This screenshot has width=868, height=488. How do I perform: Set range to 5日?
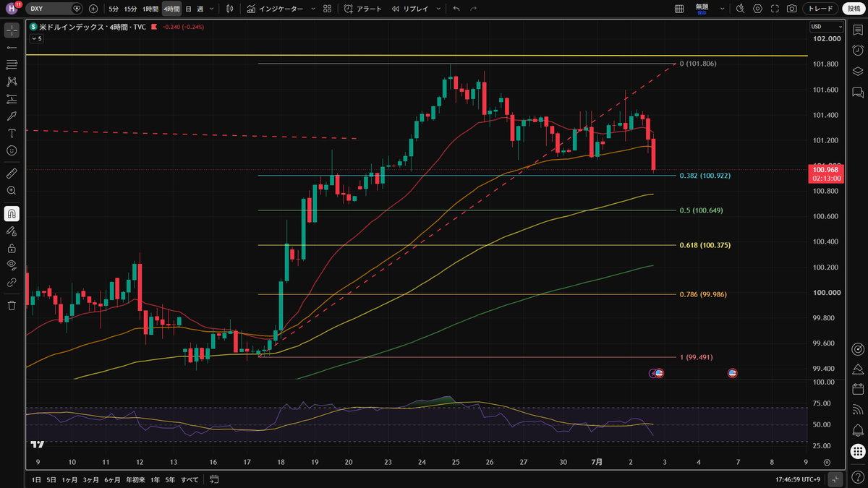click(51, 479)
